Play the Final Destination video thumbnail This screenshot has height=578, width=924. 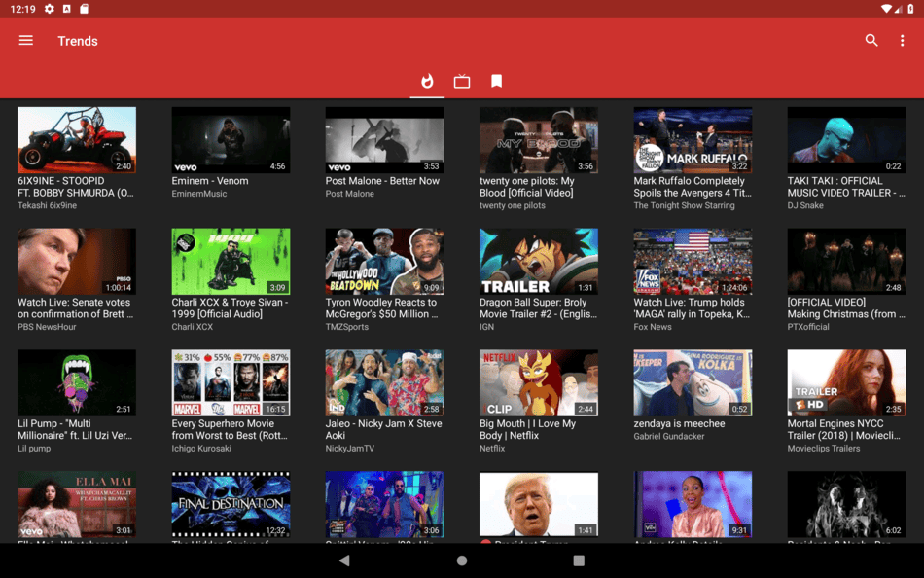tap(231, 504)
